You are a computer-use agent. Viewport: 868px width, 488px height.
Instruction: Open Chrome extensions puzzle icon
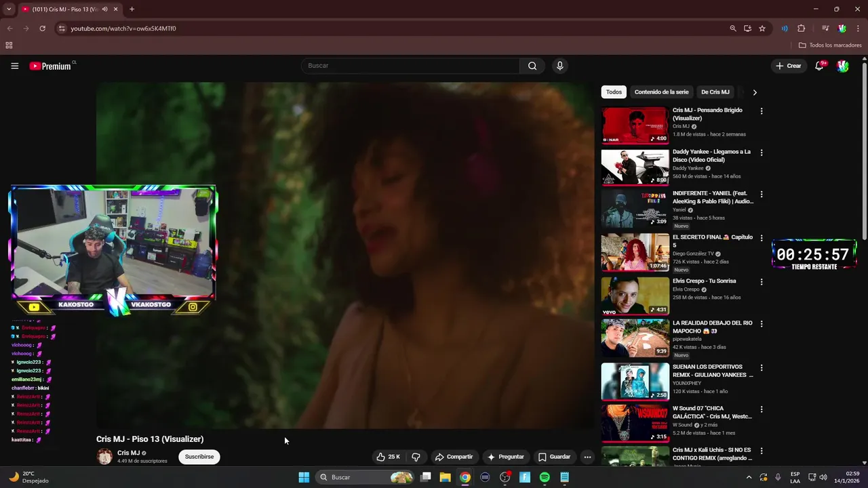tap(801, 28)
